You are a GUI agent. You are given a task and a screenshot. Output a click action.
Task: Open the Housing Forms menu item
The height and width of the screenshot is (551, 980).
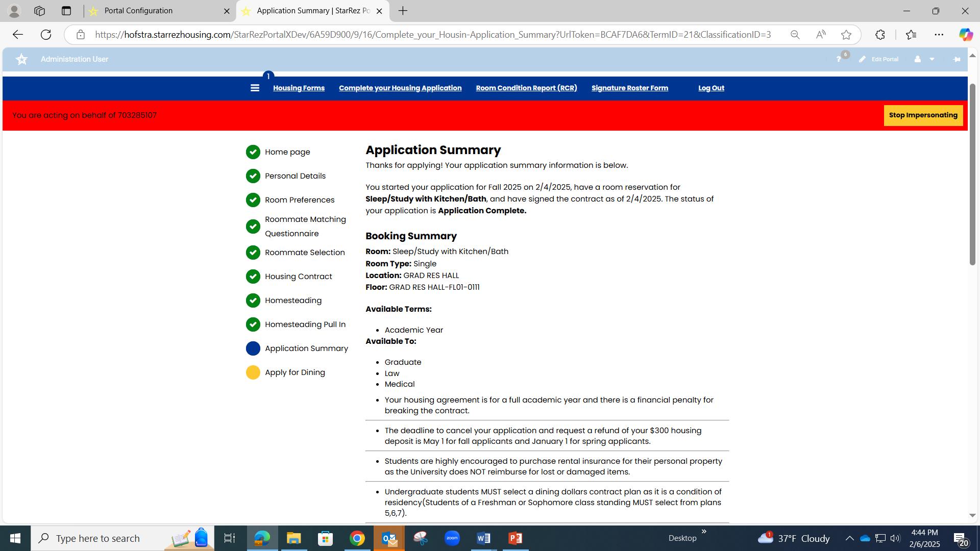point(299,88)
